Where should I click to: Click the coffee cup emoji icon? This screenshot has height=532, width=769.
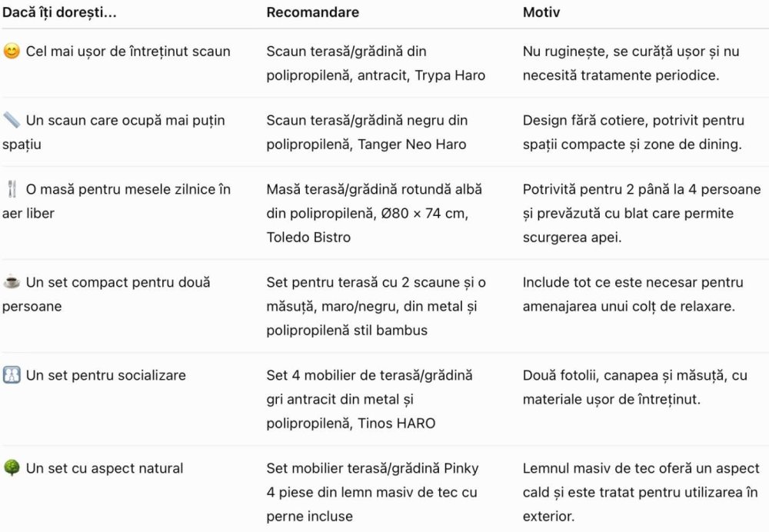point(12,282)
